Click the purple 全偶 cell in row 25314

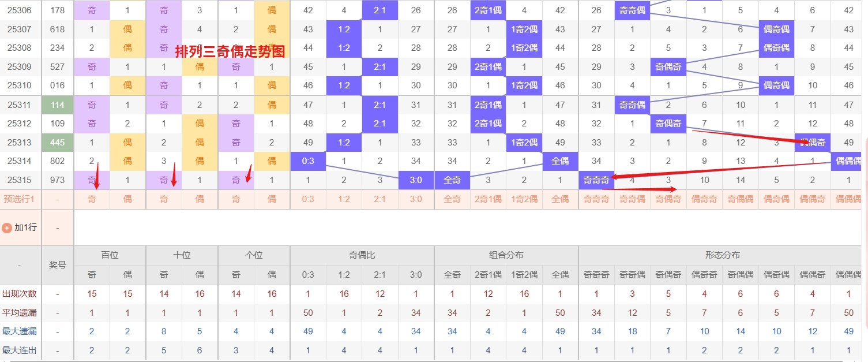(x=560, y=161)
